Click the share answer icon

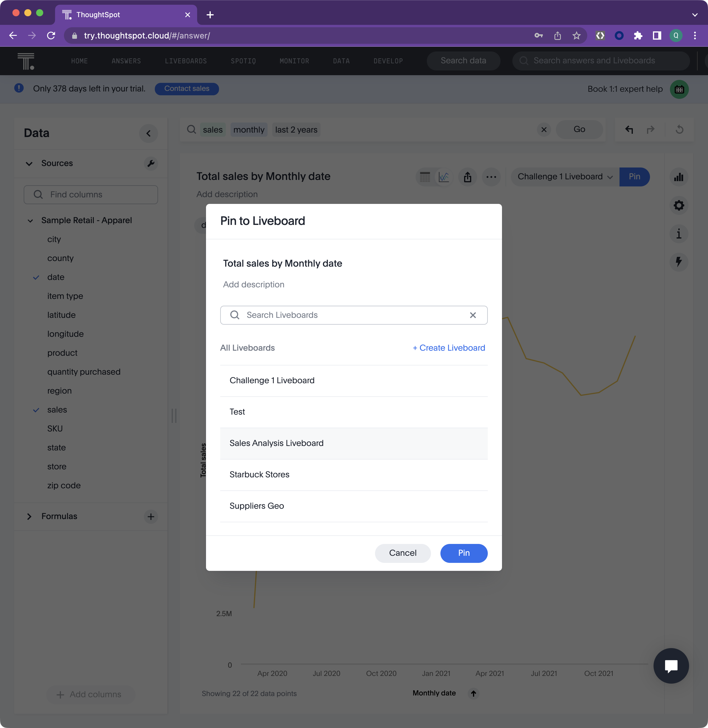point(467,177)
